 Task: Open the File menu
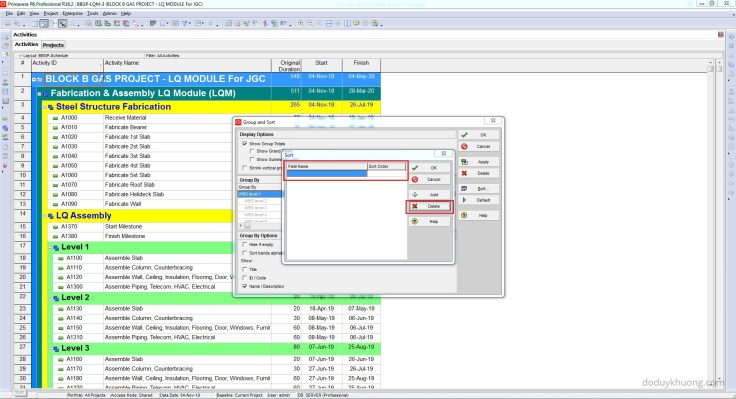[9, 14]
